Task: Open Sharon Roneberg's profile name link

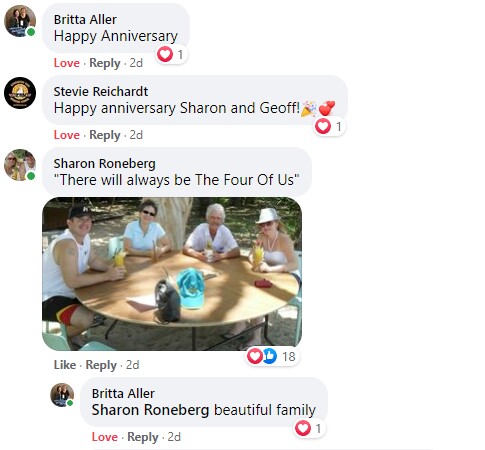Action: point(105,164)
